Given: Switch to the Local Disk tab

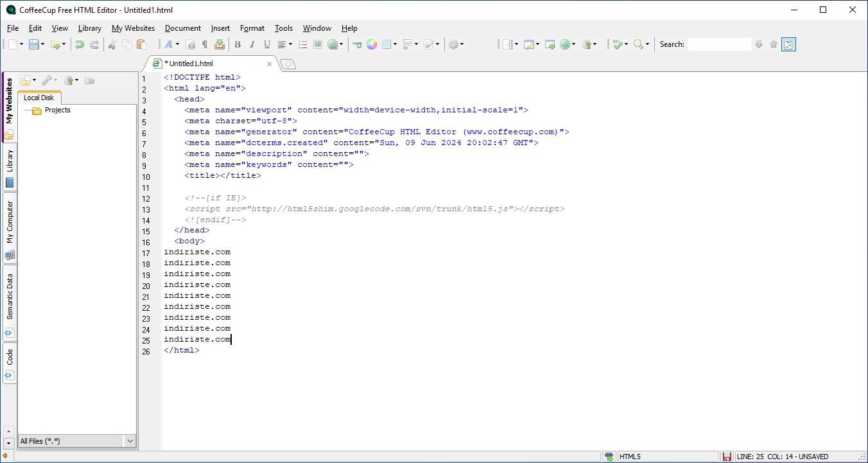Looking at the screenshot, I should tap(40, 98).
